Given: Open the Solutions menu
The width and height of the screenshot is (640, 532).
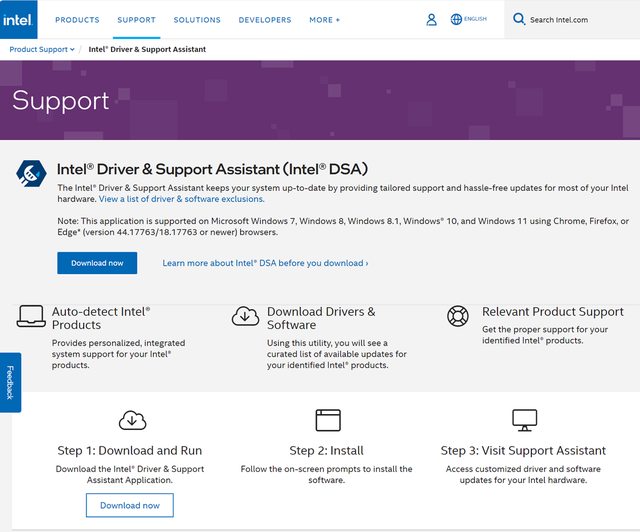Looking at the screenshot, I should tap(197, 20).
